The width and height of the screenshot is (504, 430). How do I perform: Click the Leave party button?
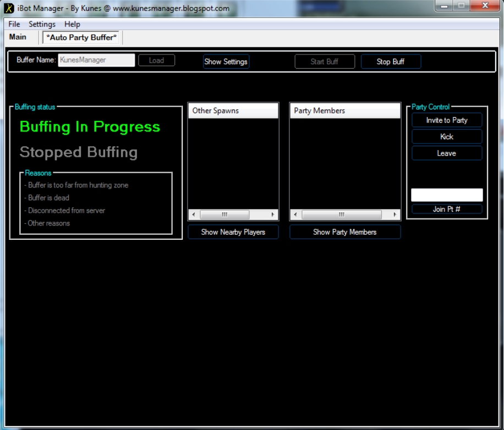pos(446,153)
